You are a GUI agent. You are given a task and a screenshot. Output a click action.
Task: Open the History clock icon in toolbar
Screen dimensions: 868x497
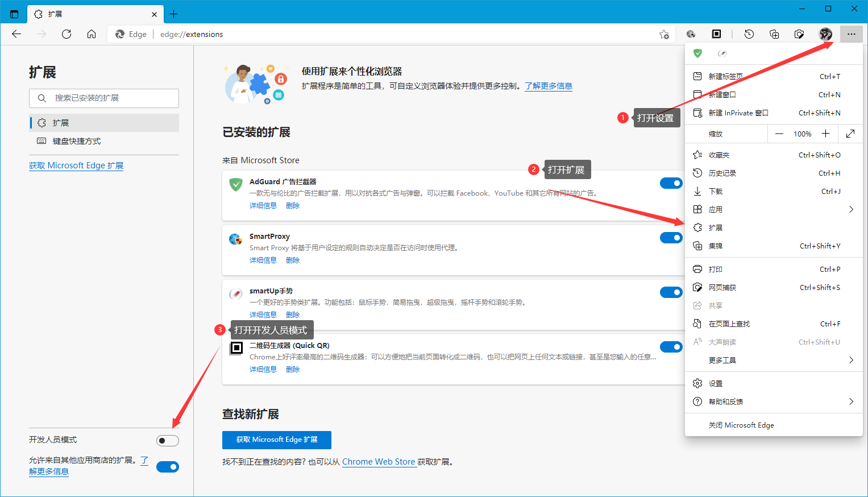click(749, 34)
